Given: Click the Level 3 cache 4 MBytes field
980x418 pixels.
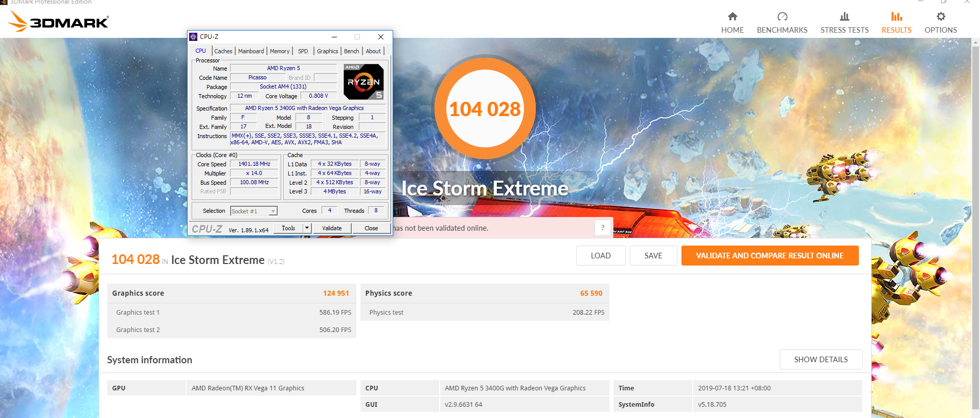Looking at the screenshot, I should (334, 192).
